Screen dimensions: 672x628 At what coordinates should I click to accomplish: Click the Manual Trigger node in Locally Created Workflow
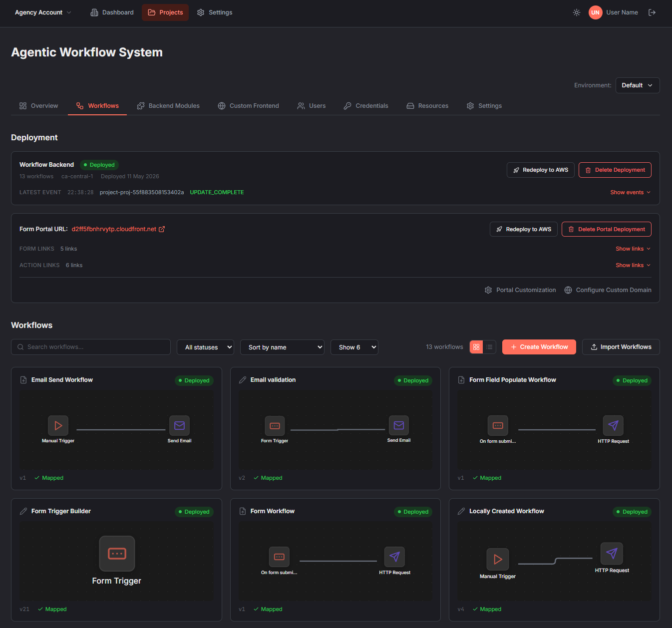point(498,559)
